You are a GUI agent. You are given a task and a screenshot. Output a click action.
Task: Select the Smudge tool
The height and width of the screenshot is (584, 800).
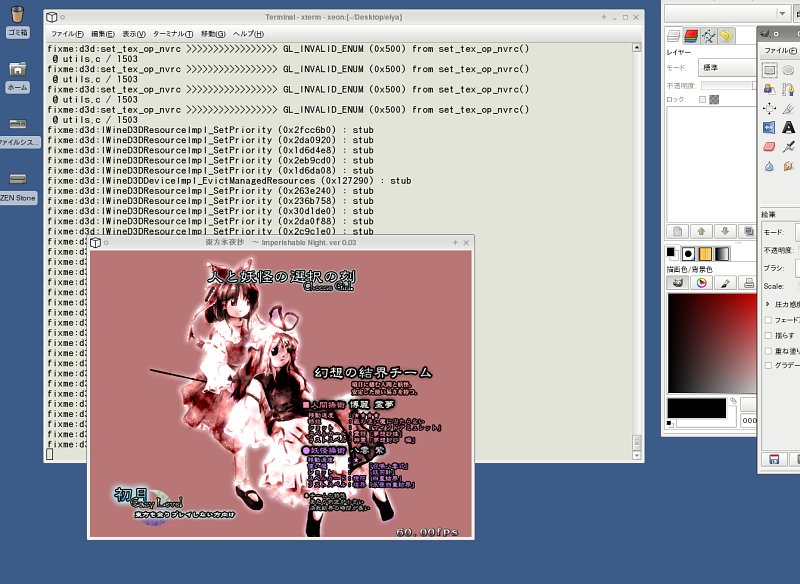788,166
